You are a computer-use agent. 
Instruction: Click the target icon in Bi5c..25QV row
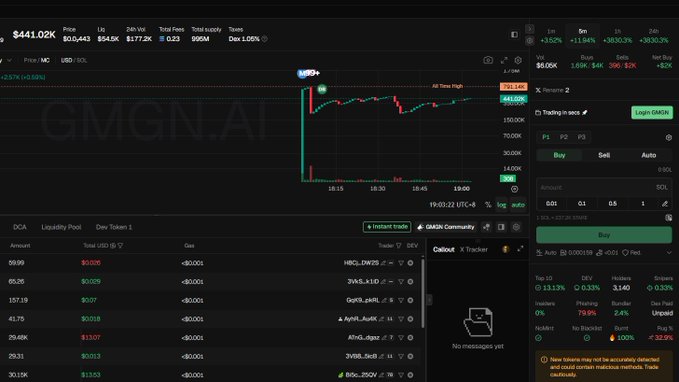[410, 375]
